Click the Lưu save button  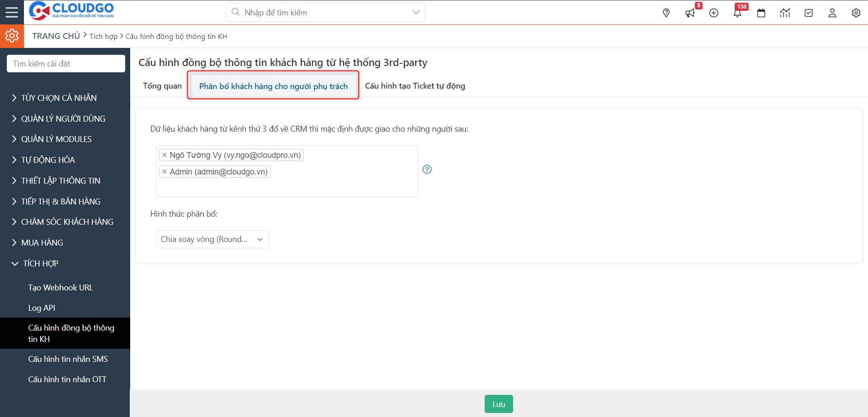[x=499, y=404]
